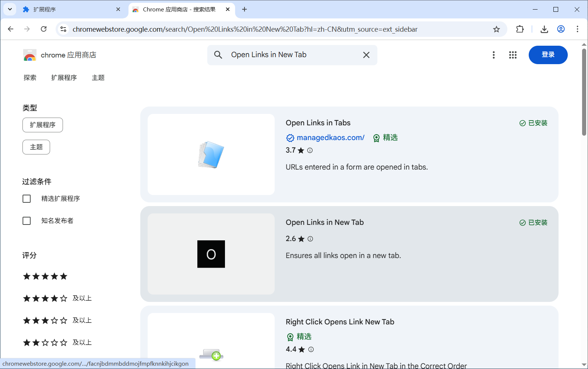The image size is (588, 369).
Task: Select four stars 及以上 rating filter
Action: 57,298
